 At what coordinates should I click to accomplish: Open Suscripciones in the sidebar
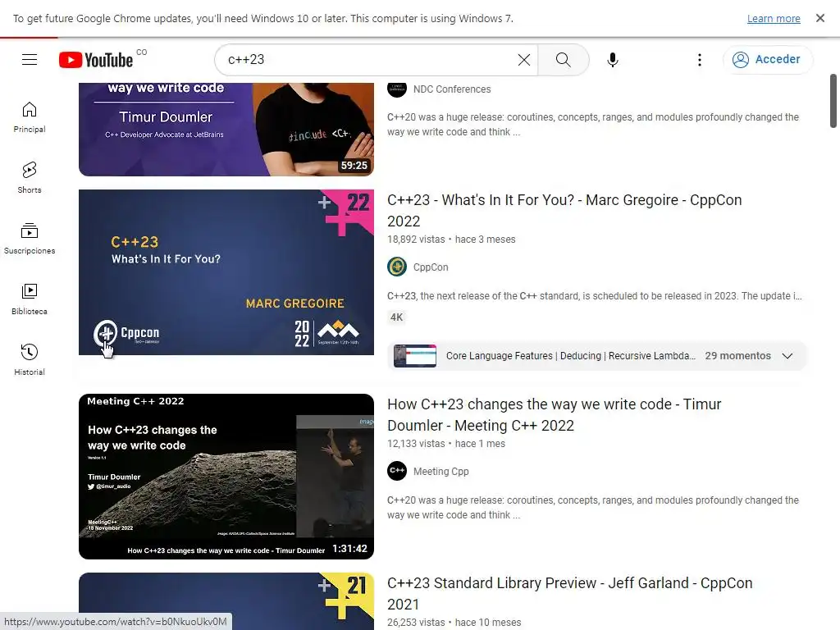(30, 239)
